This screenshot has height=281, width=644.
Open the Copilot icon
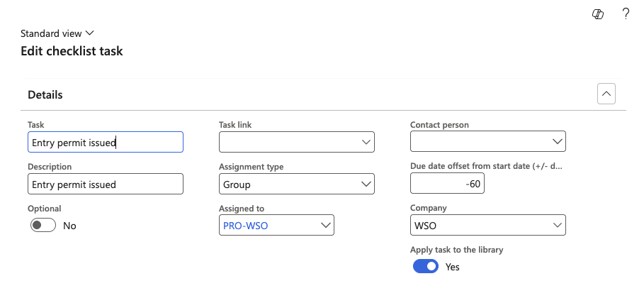(x=597, y=14)
